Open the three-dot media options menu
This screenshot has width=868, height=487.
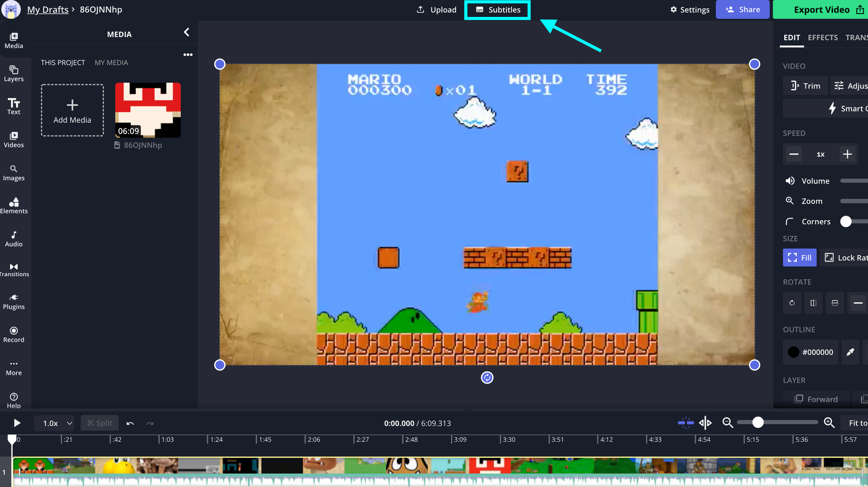point(187,55)
